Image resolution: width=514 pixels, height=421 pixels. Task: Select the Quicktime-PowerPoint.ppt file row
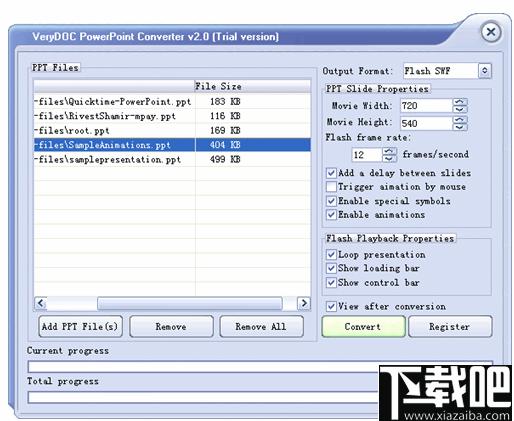pos(172,101)
